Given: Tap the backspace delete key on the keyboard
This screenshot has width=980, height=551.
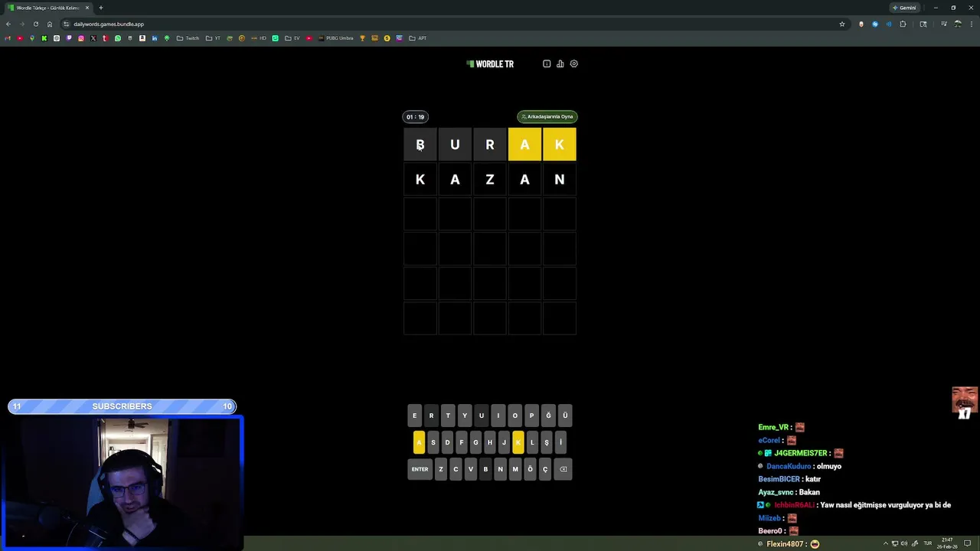Looking at the screenshot, I should pos(563,469).
